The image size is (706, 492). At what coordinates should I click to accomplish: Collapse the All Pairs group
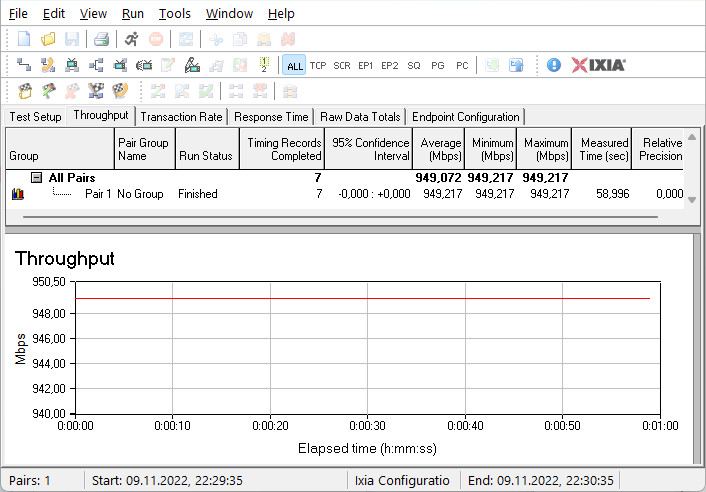point(36,177)
